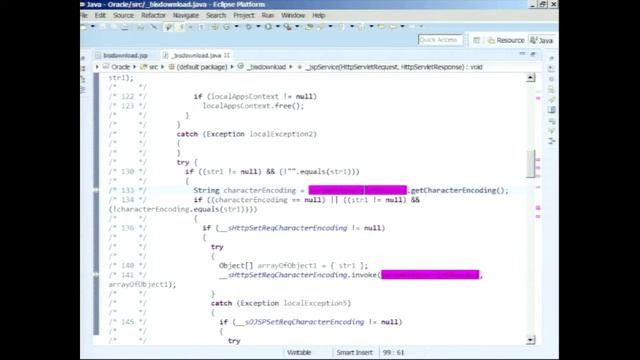Expand breadcrumb arrow before Oracle

pyautogui.click(x=97, y=67)
